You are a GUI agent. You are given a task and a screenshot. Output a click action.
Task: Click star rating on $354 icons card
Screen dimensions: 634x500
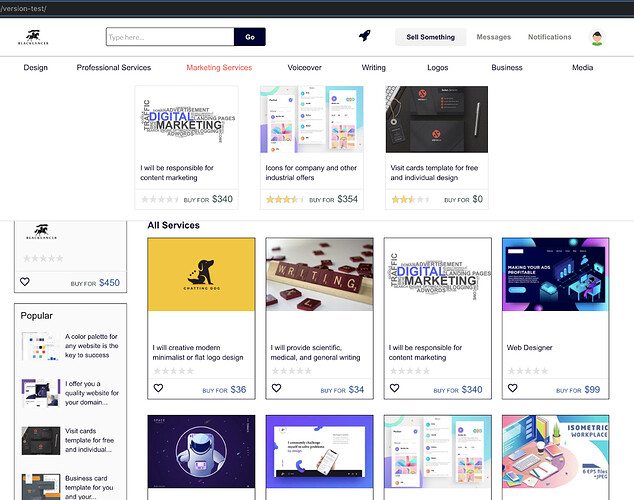coord(285,199)
